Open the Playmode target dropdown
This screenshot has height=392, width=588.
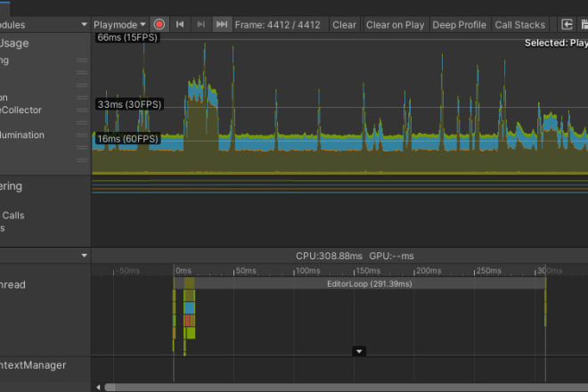[x=119, y=25]
